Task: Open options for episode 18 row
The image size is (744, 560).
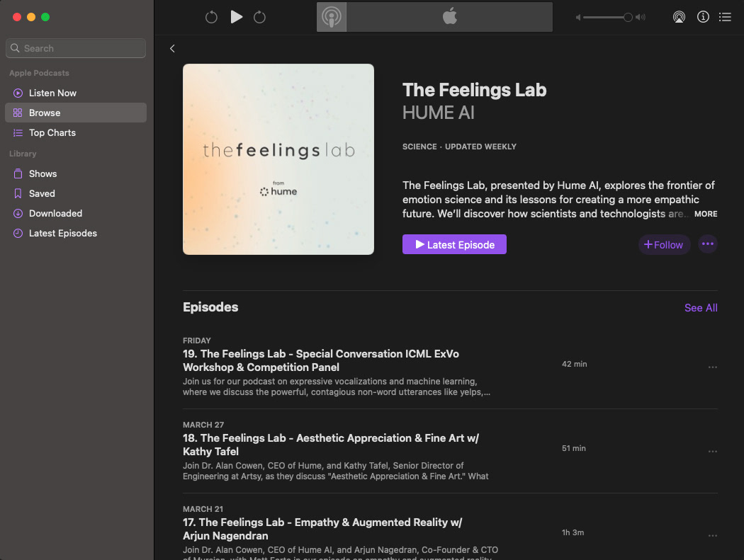Action: tap(712, 452)
